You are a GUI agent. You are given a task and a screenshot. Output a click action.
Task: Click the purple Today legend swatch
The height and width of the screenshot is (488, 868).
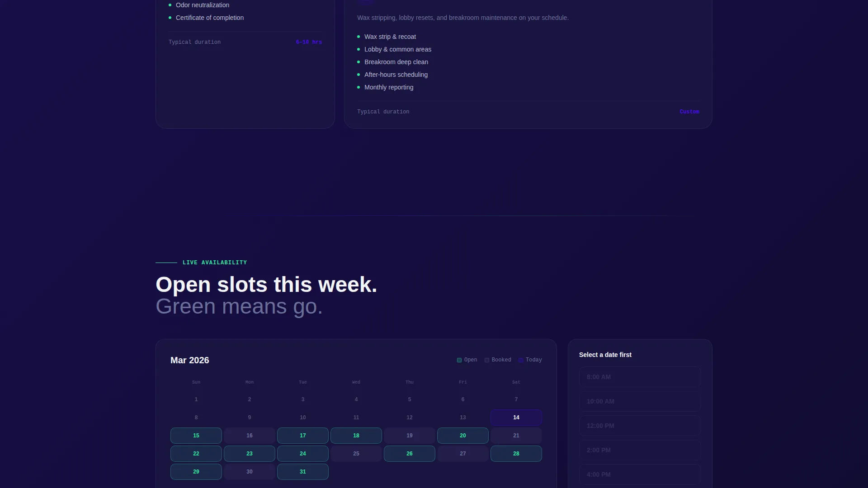point(520,360)
